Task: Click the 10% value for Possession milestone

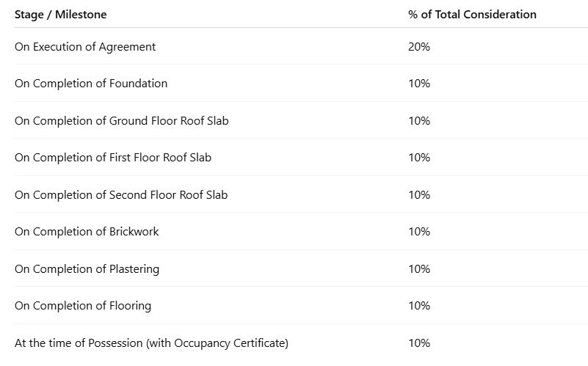Action: point(419,343)
